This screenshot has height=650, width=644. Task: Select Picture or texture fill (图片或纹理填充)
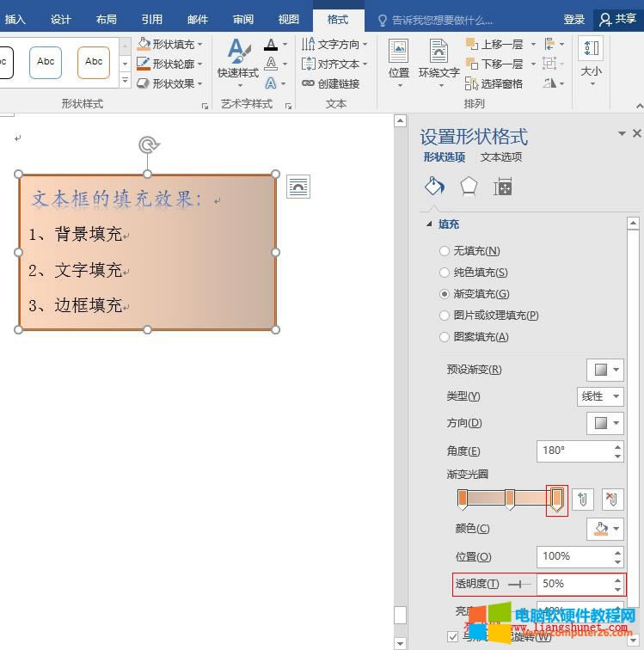(x=445, y=316)
